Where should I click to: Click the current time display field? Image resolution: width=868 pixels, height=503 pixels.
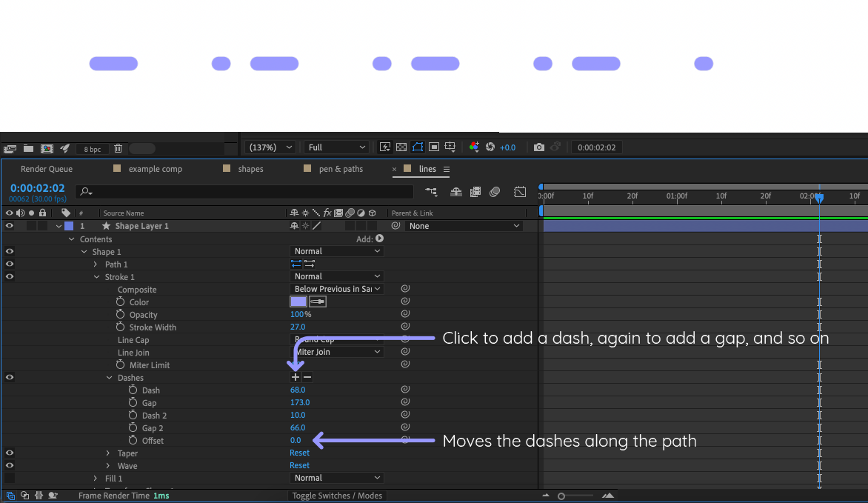[38, 187]
